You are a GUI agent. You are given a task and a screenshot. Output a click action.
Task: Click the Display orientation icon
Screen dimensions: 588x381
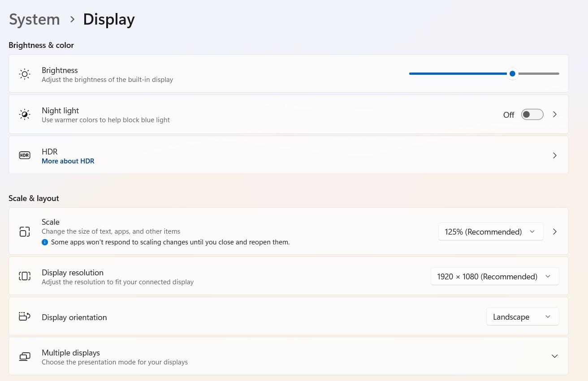pyautogui.click(x=25, y=317)
